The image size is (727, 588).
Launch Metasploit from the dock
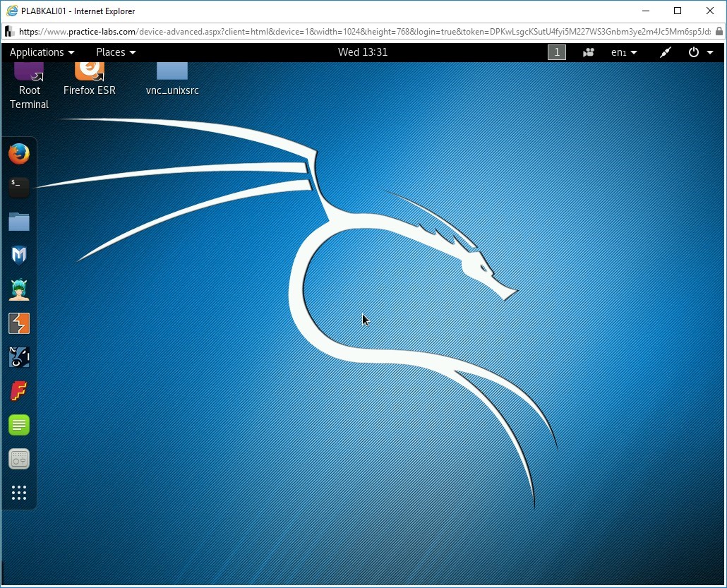19,255
